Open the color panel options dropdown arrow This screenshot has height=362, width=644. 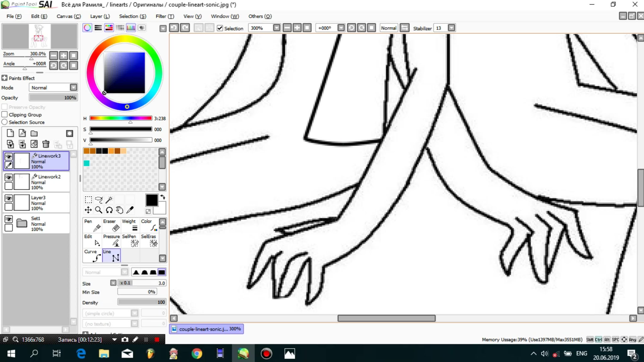pyautogui.click(x=163, y=28)
